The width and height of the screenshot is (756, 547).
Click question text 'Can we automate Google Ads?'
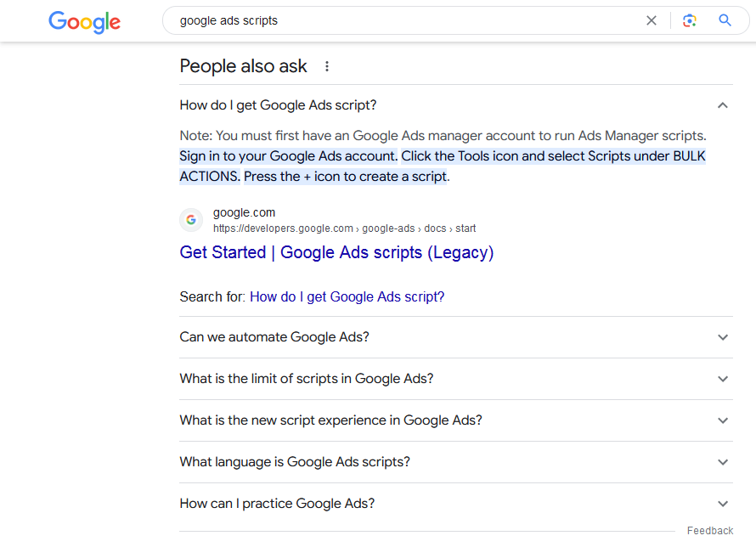(274, 337)
